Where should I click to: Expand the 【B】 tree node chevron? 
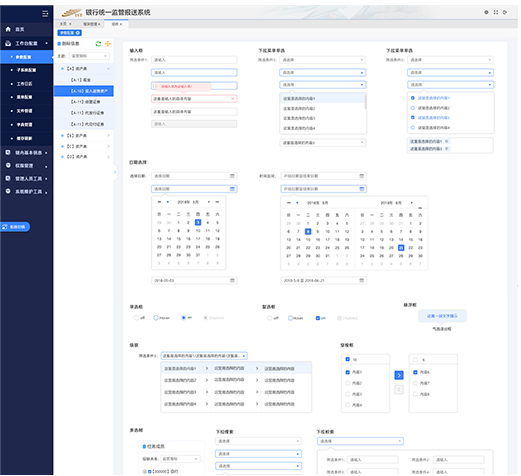[108, 136]
